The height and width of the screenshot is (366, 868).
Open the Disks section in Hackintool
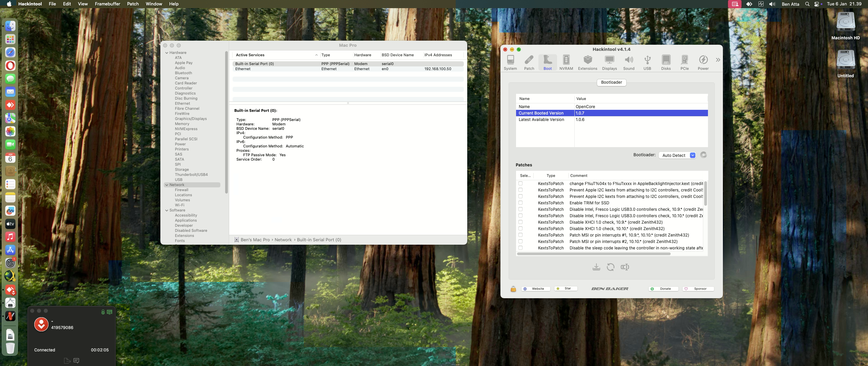666,63
